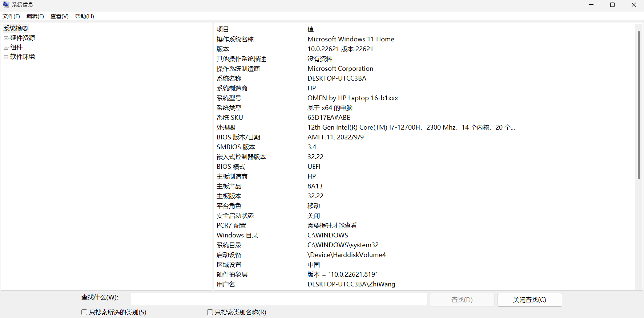
Task: Click the vertical scrollbar thumb in details pane
Action: tap(639, 105)
